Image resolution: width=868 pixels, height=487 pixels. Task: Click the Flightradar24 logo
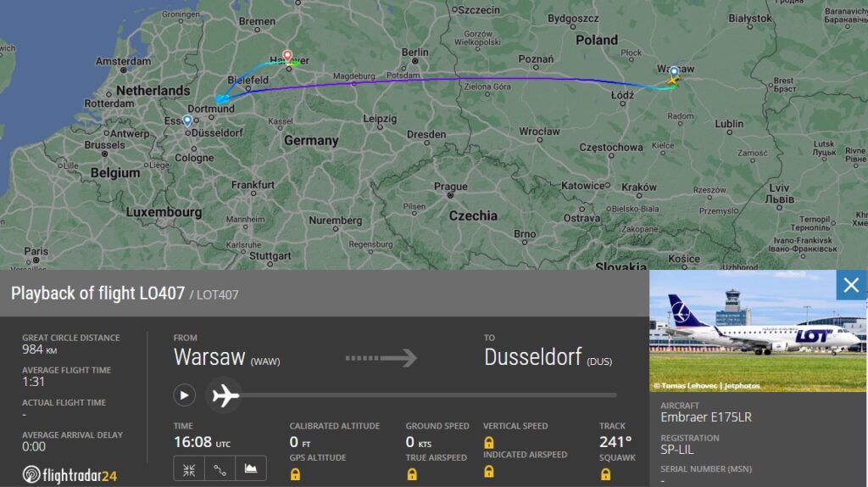point(70,475)
